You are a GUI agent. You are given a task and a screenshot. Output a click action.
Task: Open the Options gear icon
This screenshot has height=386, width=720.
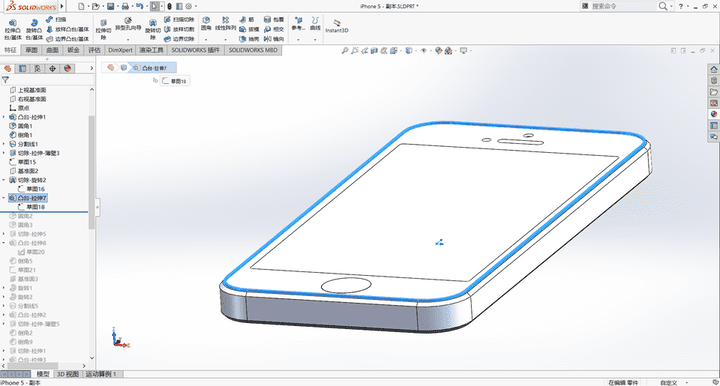click(x=188, y=6)
